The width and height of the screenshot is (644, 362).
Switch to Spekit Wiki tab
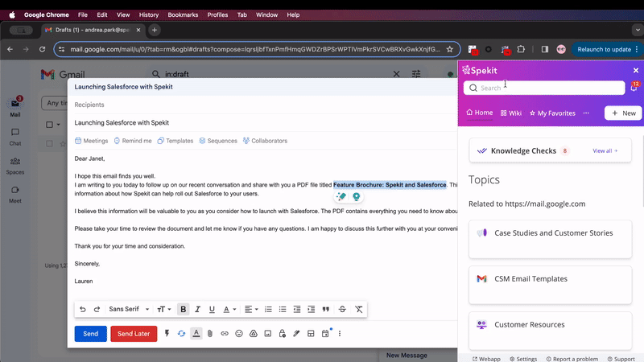(x=511, y=113)
